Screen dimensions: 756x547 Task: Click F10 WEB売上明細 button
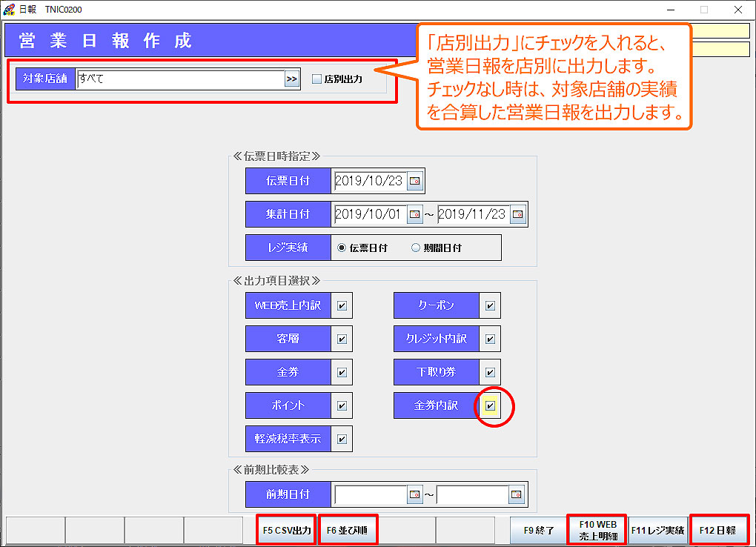pos(597,530)
